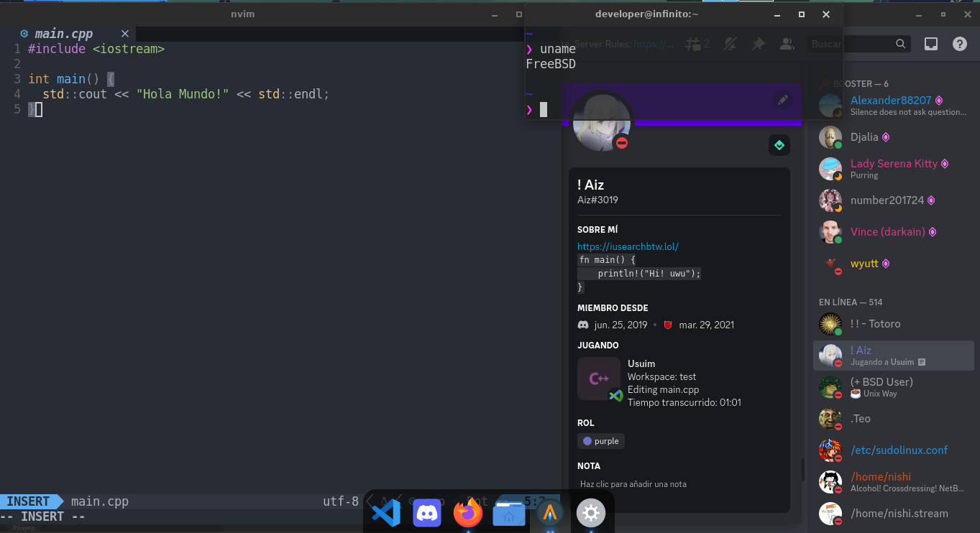Open pinned messages in Discord

(x=758, y=44)
